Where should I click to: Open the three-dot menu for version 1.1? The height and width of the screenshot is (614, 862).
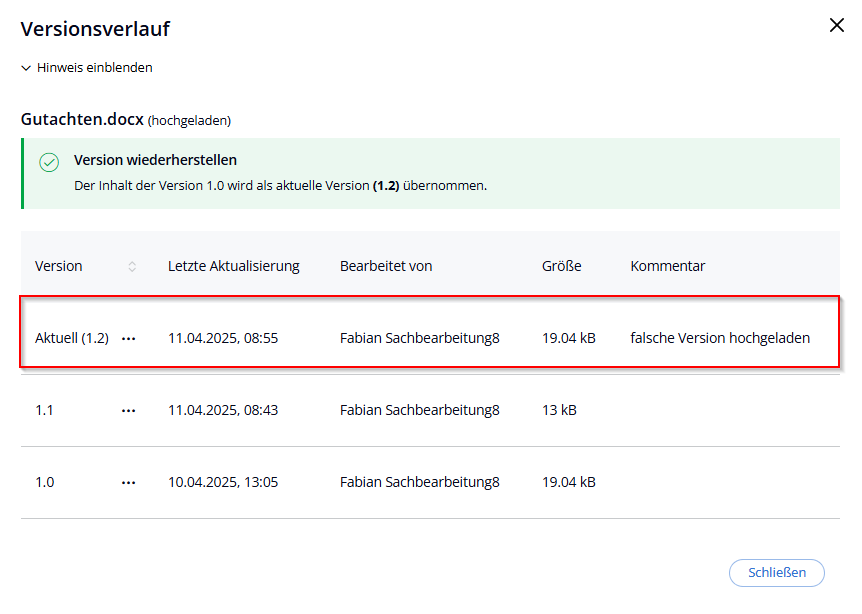pyautogui.click(x=128, y=410)
